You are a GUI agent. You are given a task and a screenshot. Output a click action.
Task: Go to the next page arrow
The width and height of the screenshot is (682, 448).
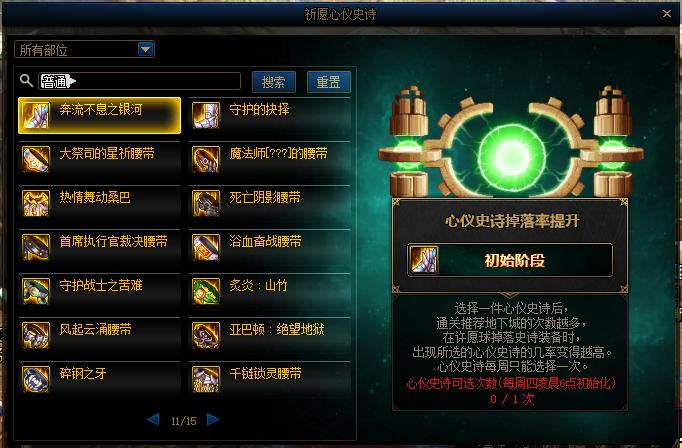click(213, 420)
